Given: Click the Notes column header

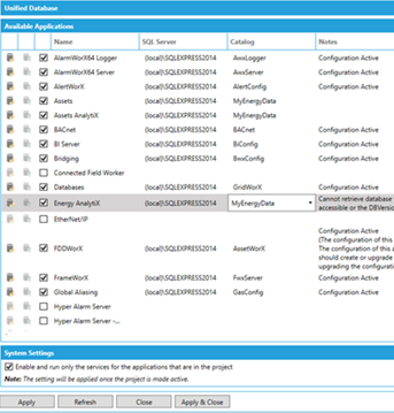Looking at the screenshot, I should pos(355,42).
